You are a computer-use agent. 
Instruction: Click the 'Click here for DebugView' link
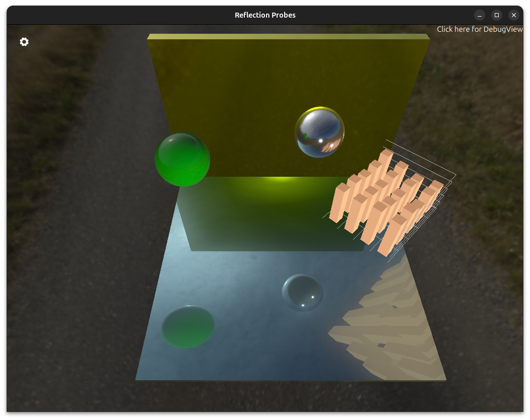tap(479, 29)
